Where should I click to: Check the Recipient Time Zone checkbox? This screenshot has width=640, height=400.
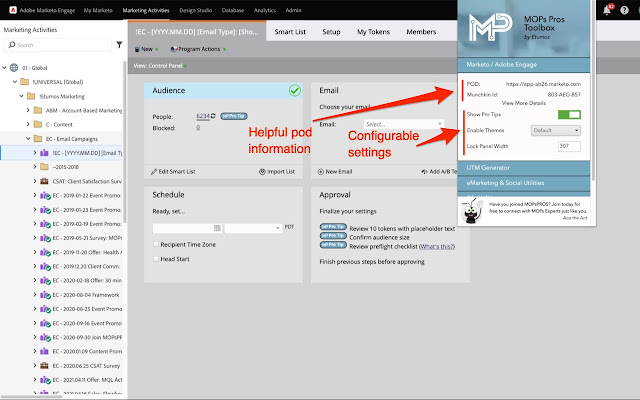[x=156, y=244]
